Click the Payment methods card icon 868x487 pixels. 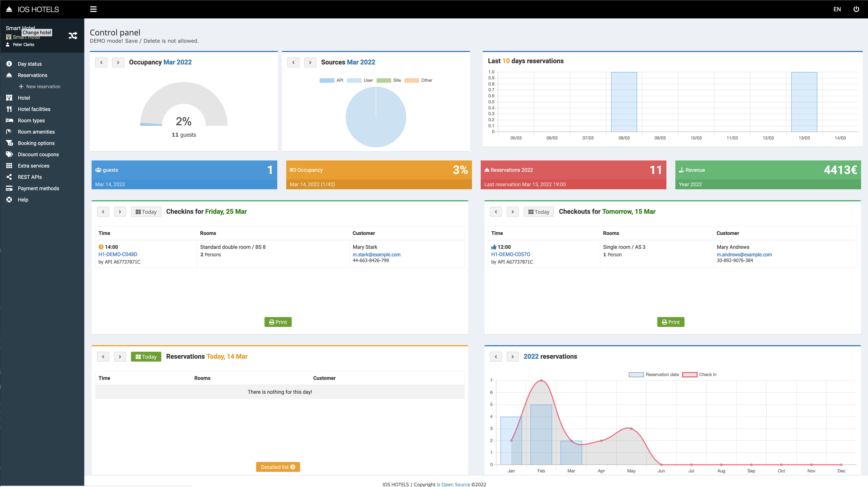tap(9, 188)
